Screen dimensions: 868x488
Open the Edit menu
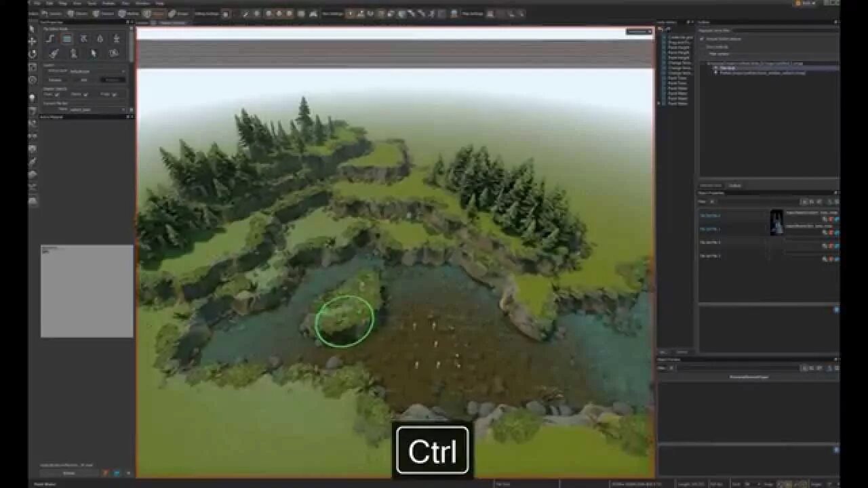[x=50, y=3]
